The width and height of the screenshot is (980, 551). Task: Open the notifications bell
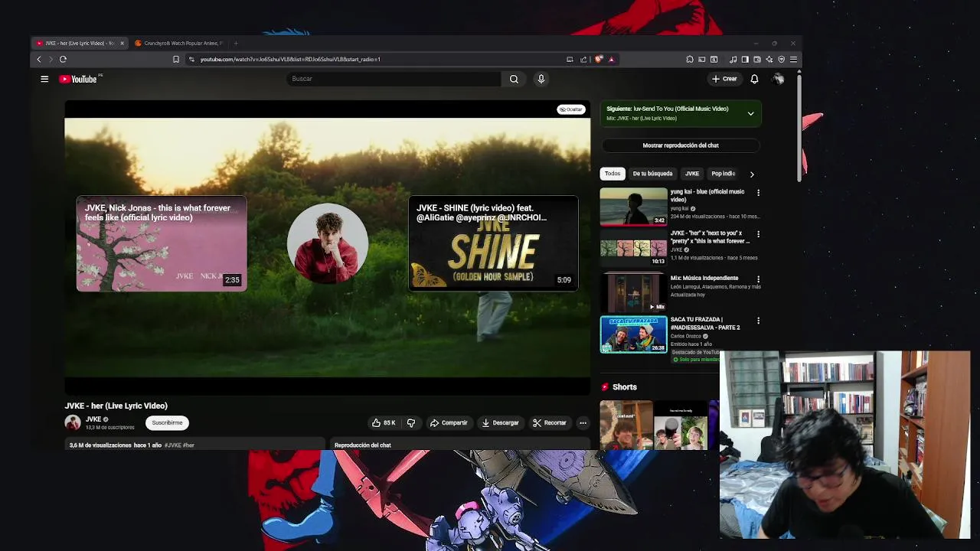click(754, 79)
